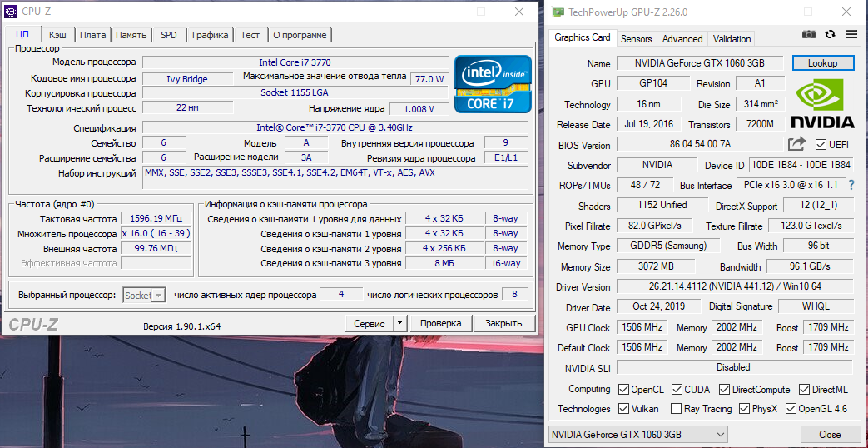Click the Lookup button
Image resolution: width=868 pixels, height=448 pixels.
pos(822,63)
